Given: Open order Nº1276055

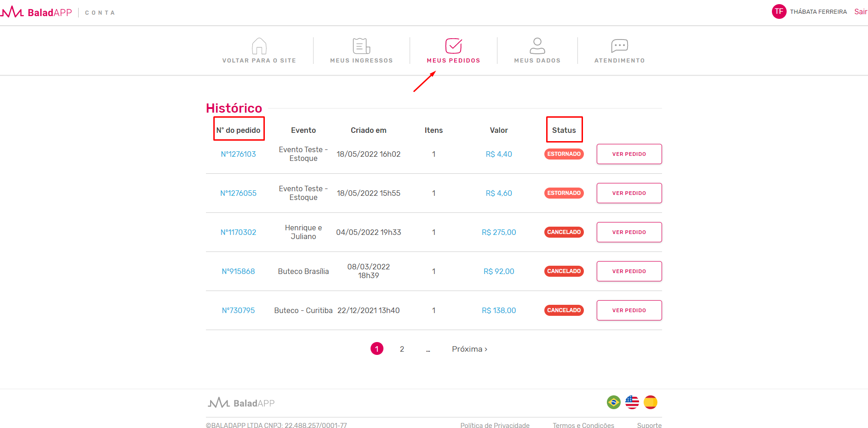Looking at the screenshot, I should 238,193.
